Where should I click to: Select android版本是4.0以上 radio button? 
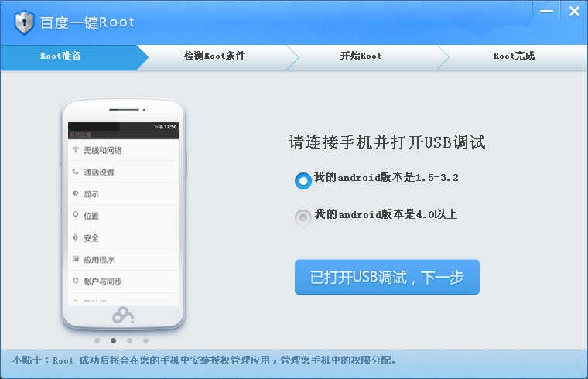[303, 218]
